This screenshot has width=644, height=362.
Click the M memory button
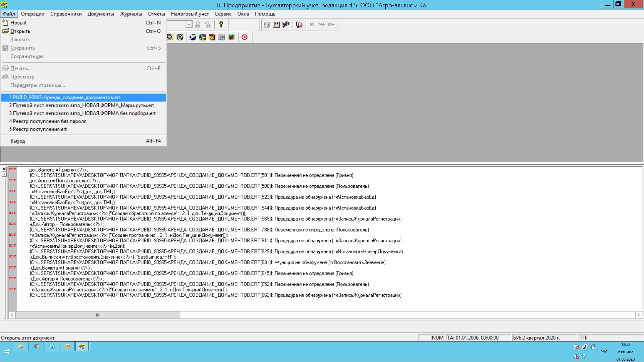point(312,24)
